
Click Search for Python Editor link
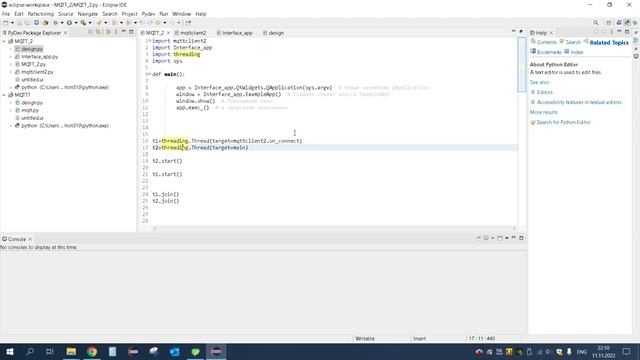pyautogui.click(x=563, y=122)
